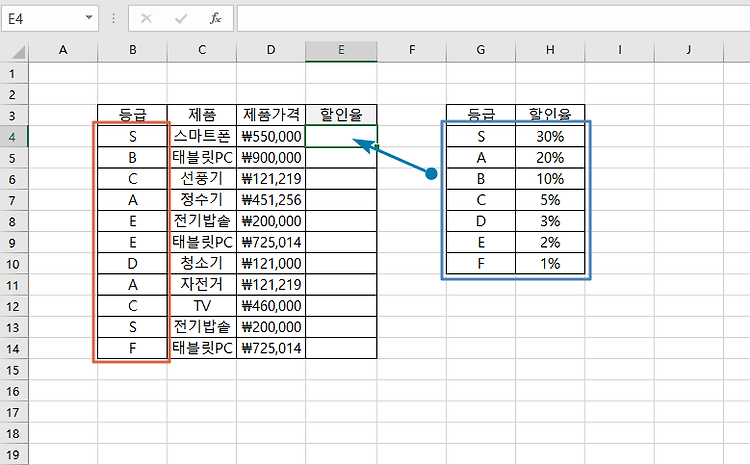
Task: Click the 등급 header cell in column B
Action: [132, 115]
